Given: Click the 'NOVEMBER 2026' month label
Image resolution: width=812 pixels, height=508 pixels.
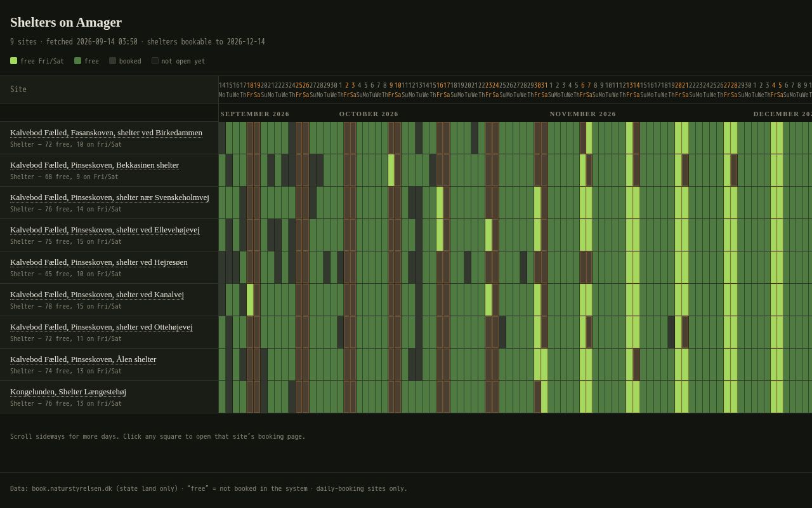Looking at the screenshot, I should (x=583, y=114).
